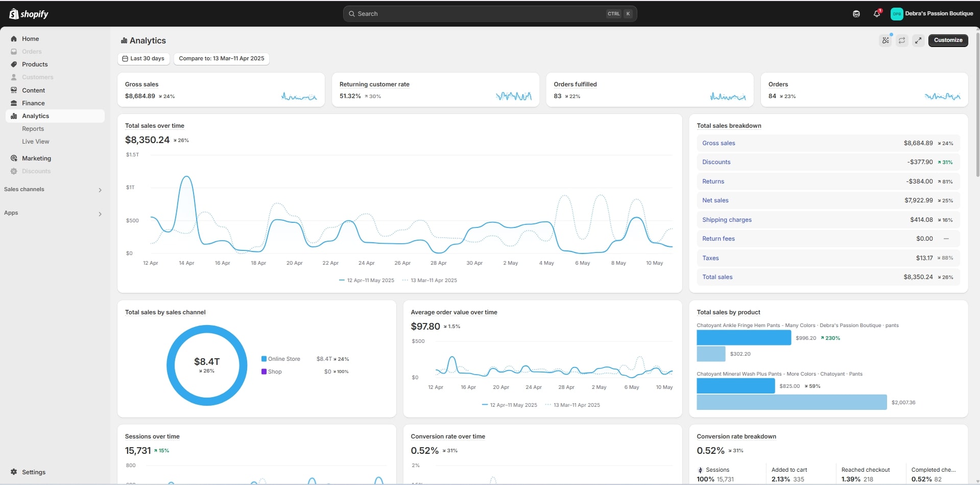Expand analytics dashboard to fullscreen
Viewport: 980px width, 485px height.
tap(918, 40)
